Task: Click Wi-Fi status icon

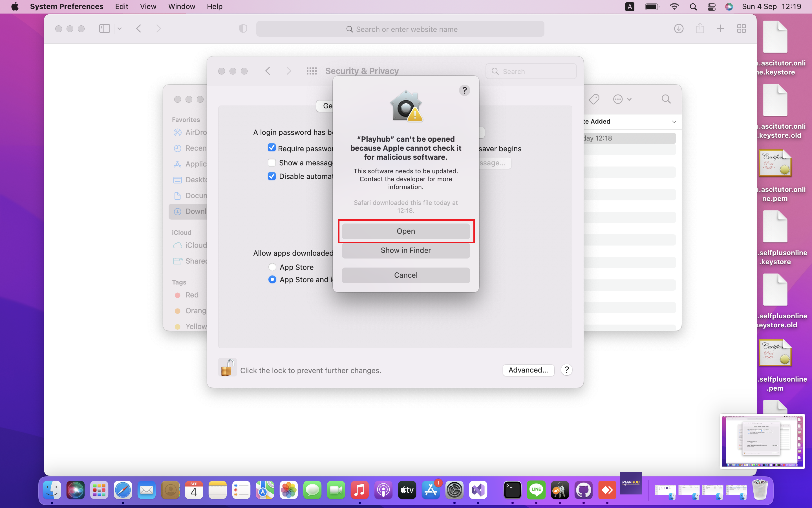Action: tap(674, 7)
